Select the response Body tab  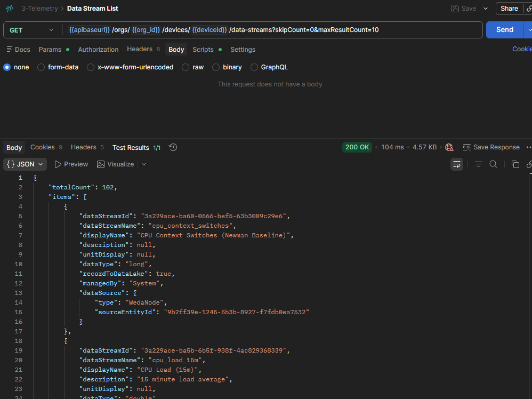(14, 147)
